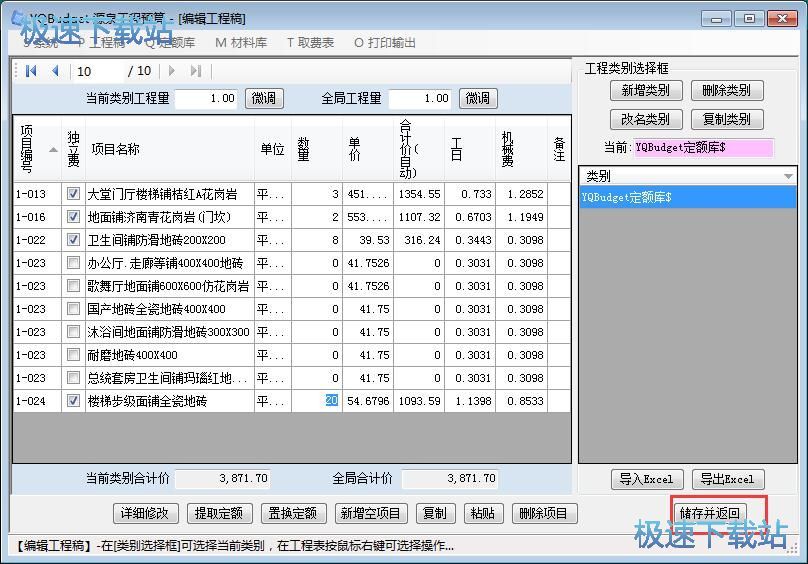808x564 pixels.
Task: Click 提取定额 button
Action: (219, 513)
